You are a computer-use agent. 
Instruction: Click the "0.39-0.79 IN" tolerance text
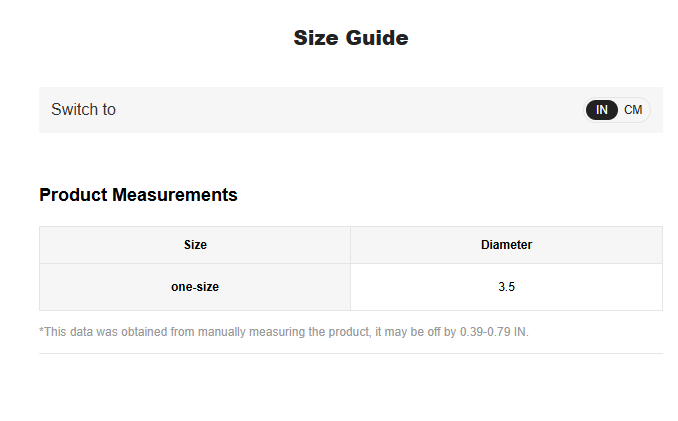(493, 332)
